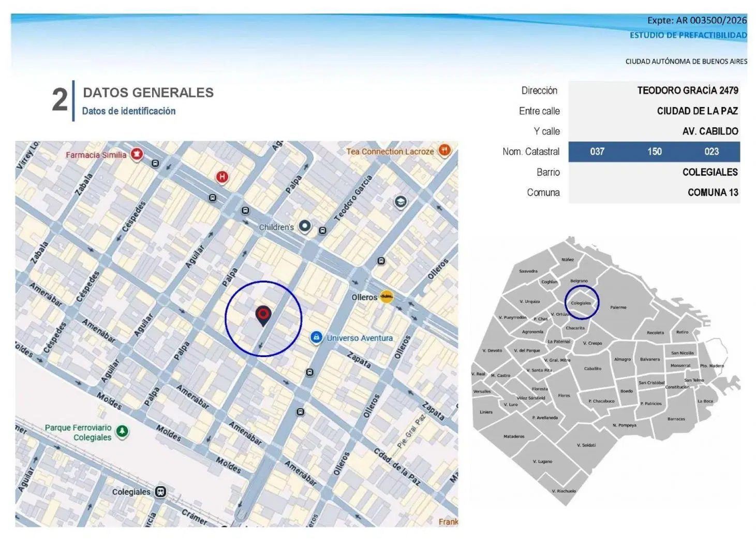Screen dimensions: 756x559
Task: Click the bus stop icon beside Farmacia Similia
Action: click(155, 164)
